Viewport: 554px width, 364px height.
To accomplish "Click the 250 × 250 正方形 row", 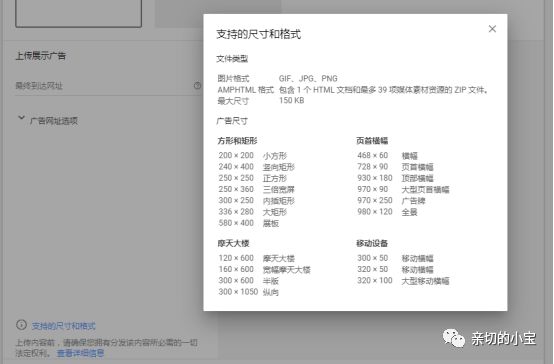I will click(253, 178).
